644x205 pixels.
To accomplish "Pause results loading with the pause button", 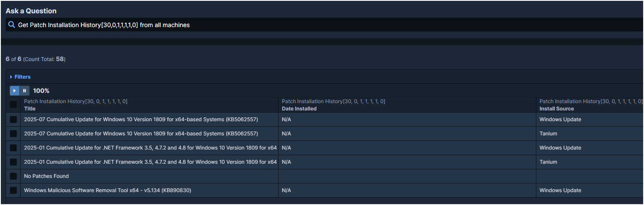I will click(x=25, y=91).
